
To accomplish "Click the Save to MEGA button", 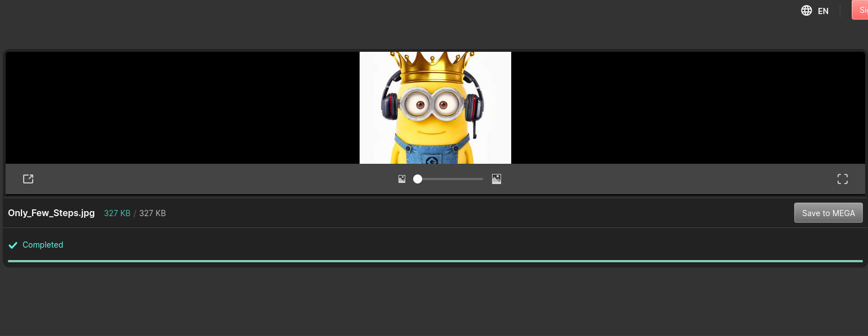I will click(829, 213).
